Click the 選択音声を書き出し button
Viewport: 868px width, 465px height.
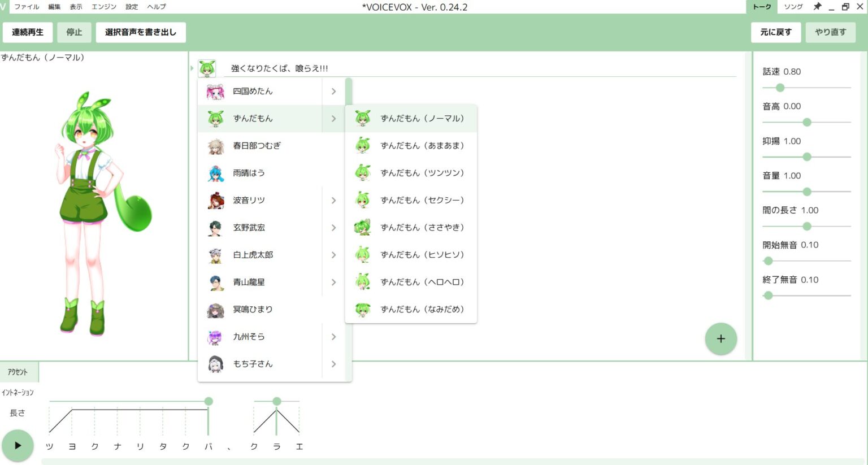[x=141, y=32]
